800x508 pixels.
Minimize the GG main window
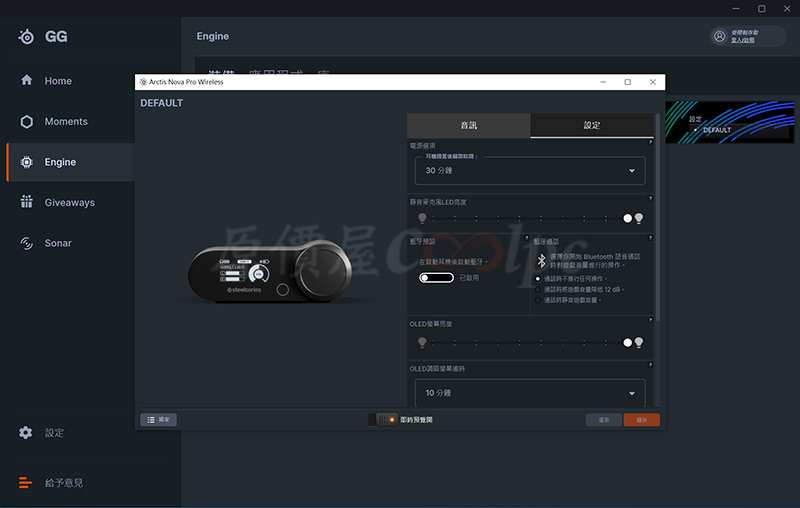point(736,9)
